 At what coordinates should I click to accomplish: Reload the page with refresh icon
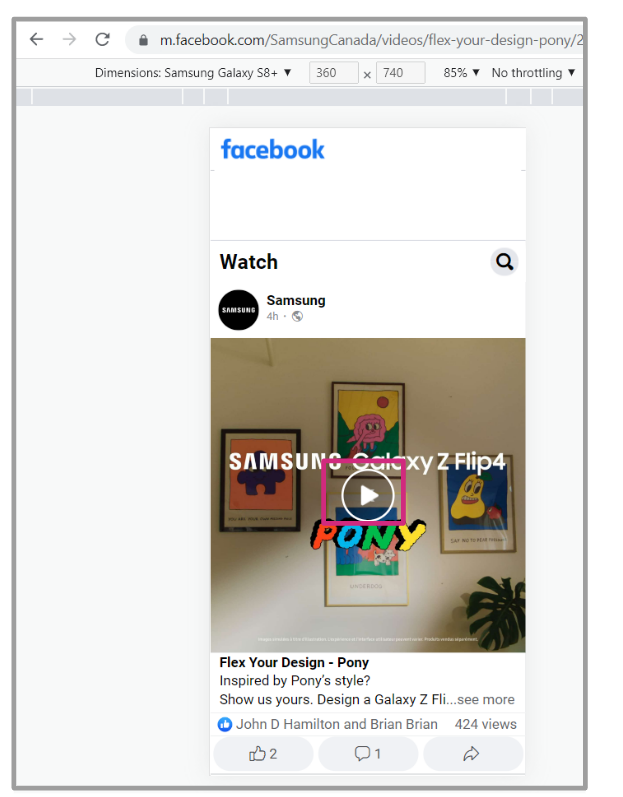[x=103, y=39]
